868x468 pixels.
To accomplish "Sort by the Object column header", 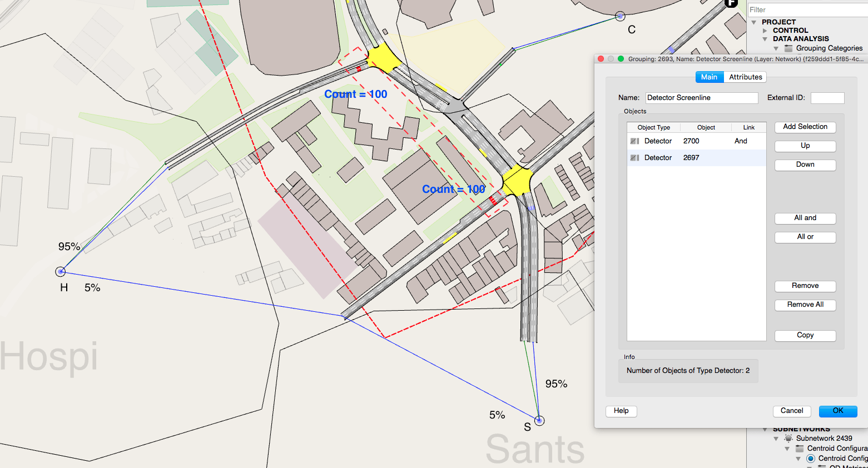I will [706, 127].
